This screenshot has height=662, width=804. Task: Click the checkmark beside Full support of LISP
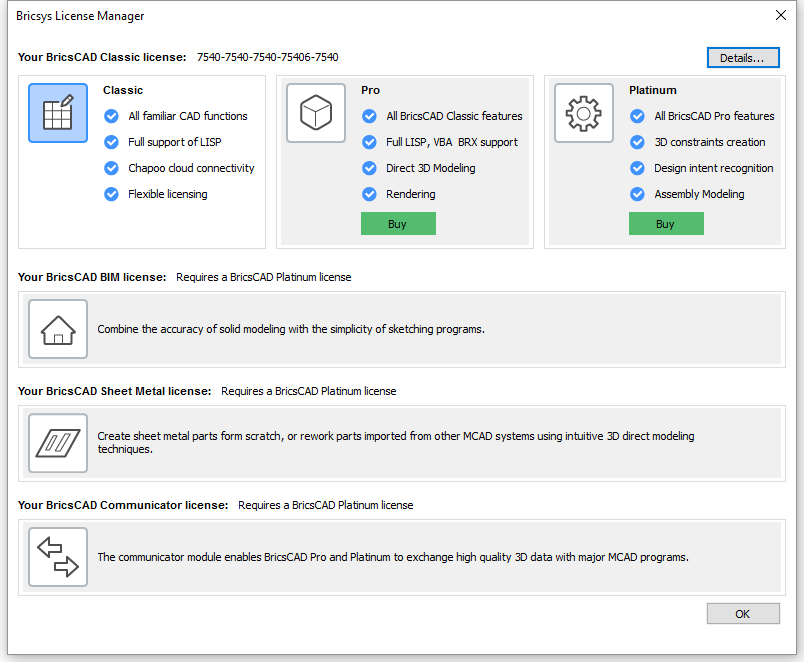111,142
